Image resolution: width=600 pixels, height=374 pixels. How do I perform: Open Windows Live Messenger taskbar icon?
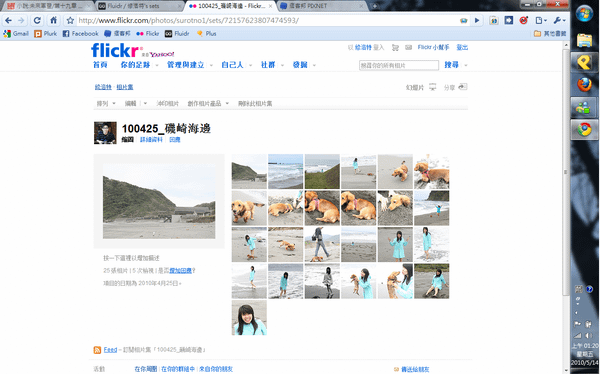[583, 108]
